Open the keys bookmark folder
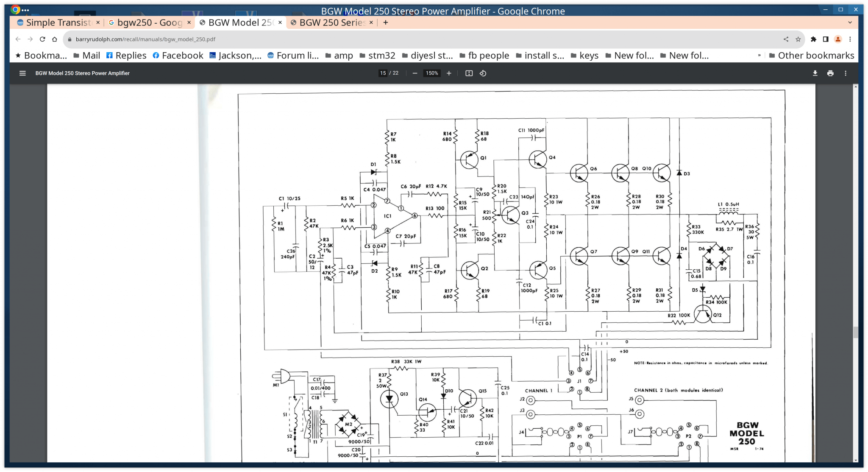This screenshot has height=472, width=868. [584, 56]
